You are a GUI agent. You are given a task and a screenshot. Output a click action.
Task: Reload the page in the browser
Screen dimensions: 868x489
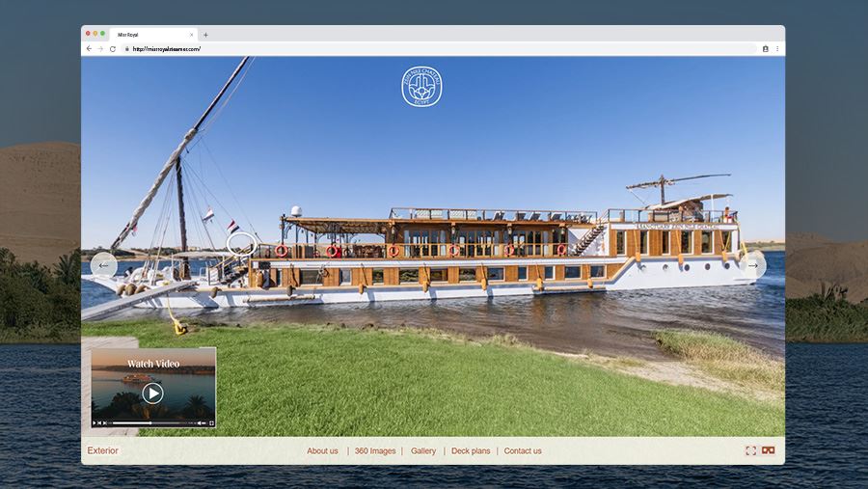pos(113,48)
